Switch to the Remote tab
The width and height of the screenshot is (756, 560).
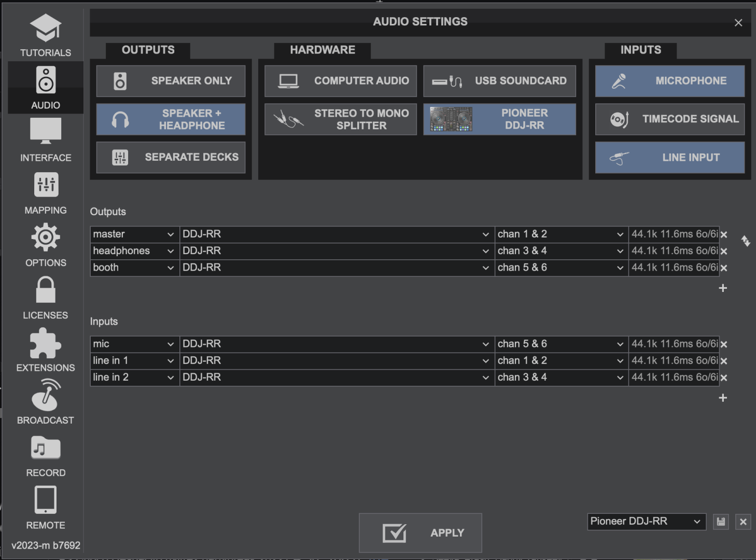click(x=46, y=508)
